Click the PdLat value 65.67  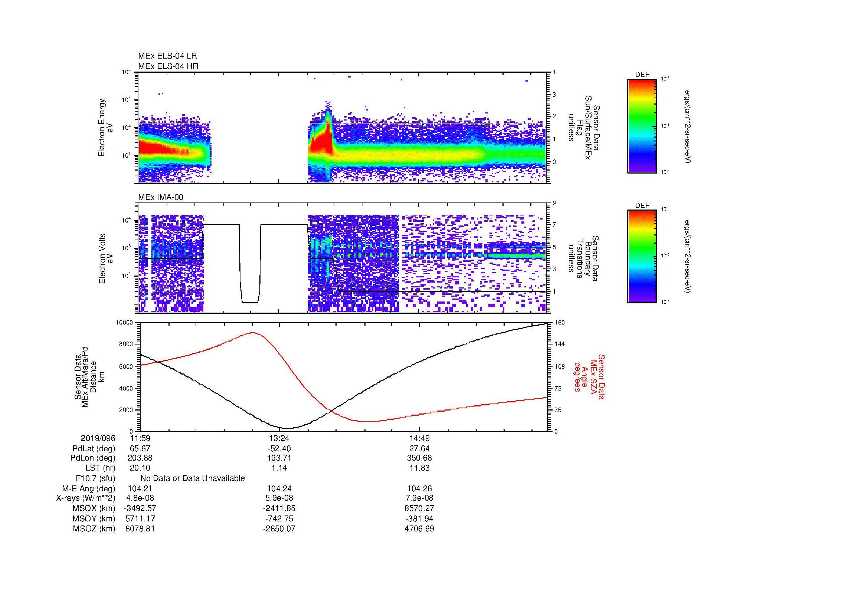(x=140, y=449)
